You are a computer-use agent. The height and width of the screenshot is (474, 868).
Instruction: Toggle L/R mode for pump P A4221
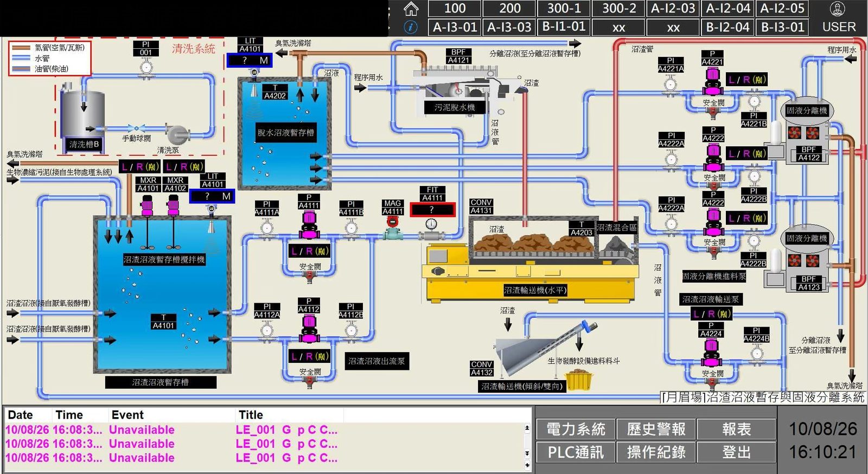tap(747, 80)
